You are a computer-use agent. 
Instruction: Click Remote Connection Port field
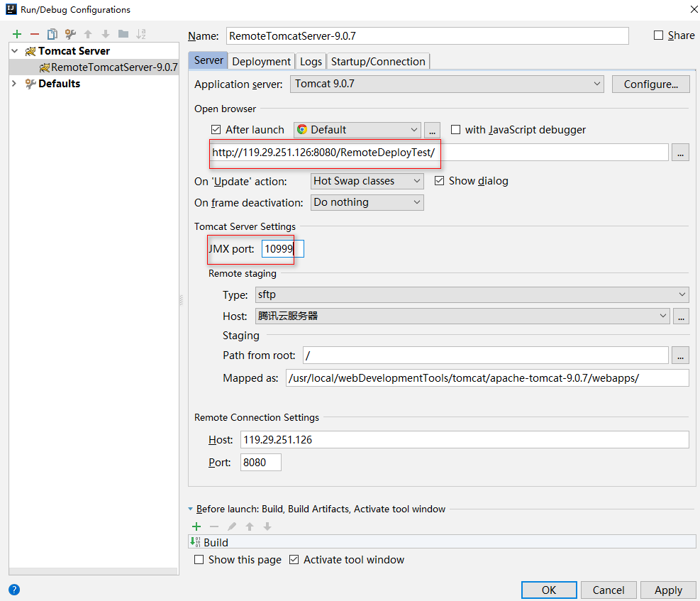pyautogui.click(x=261, y=462)
